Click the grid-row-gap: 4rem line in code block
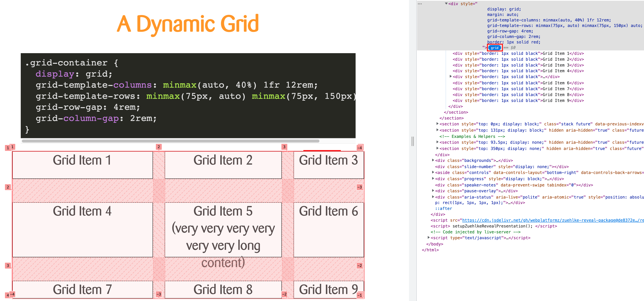This screenshot has height=301, width=644. (x=88, y=107)
